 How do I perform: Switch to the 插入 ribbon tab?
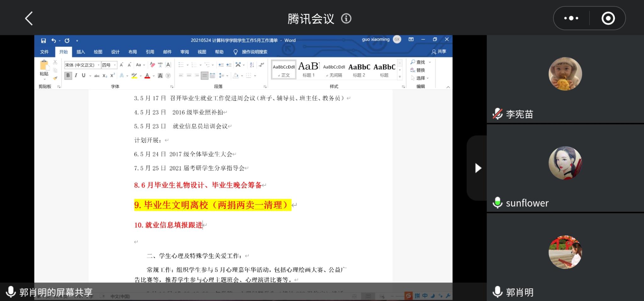pos(80,52)
